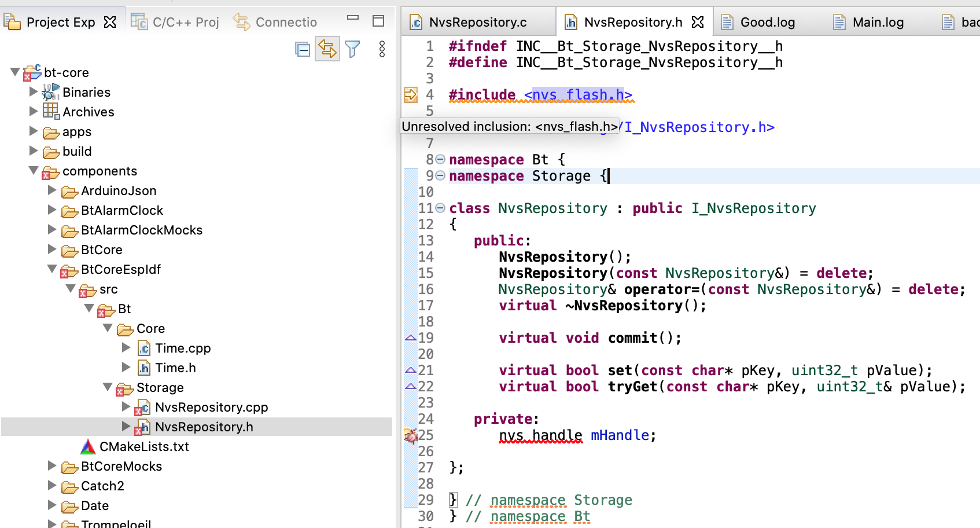Expand the Catch2 folder

coord(51,486)
